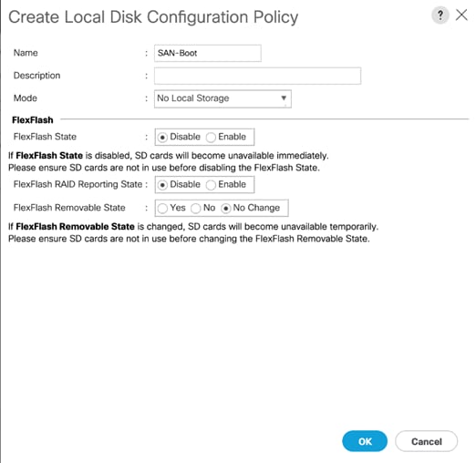
Task: Select Enable for FlexFlash RAID Reporting State
Action: (x=211, y=185)
